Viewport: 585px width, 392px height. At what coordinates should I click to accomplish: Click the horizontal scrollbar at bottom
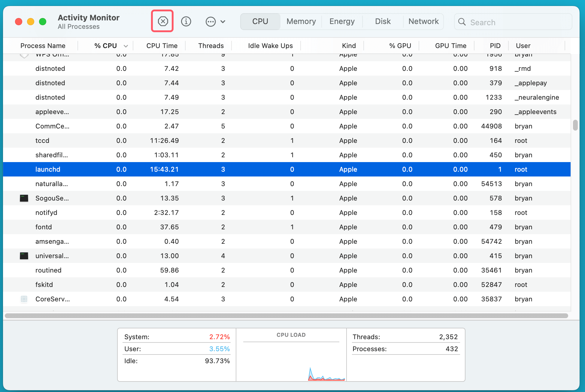tap(286, 316)
